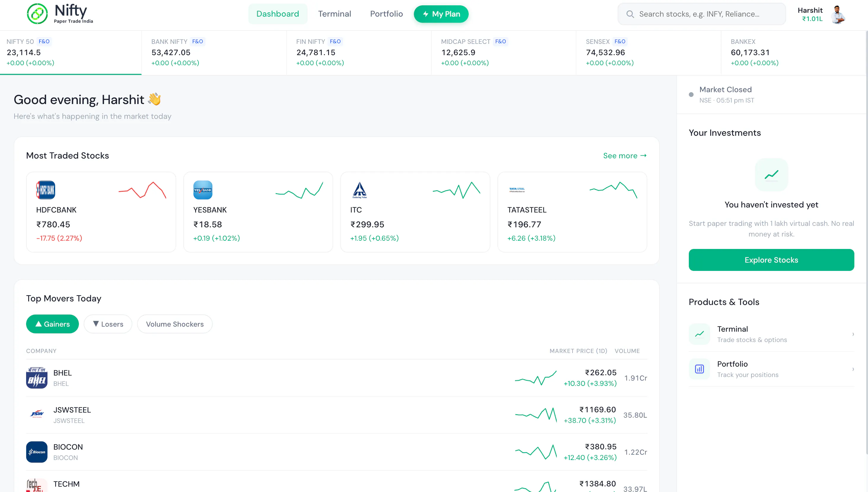Click the ₹1.01L balance under Harshit

pyautogui.click(x=812, y=19)
